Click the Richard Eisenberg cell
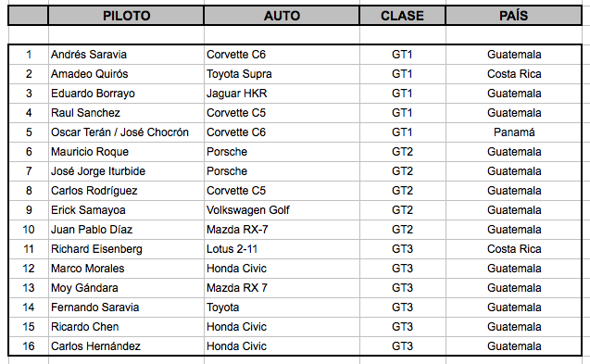This screenshot has width=590, height=364. [126, 249]
